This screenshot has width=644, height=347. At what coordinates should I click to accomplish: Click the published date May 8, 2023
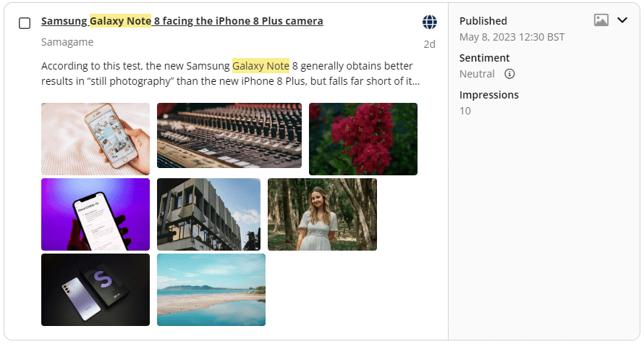coord(512,37)
